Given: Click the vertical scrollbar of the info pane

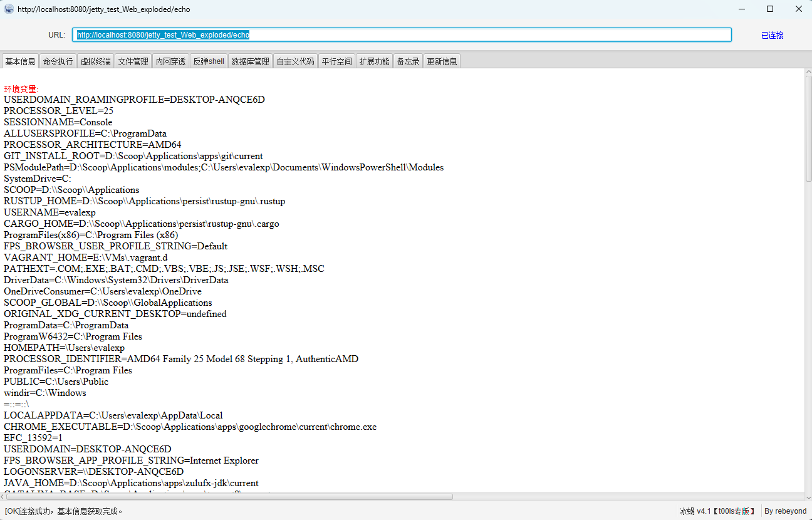Looking at the screenshot, I should pos(808,129).
